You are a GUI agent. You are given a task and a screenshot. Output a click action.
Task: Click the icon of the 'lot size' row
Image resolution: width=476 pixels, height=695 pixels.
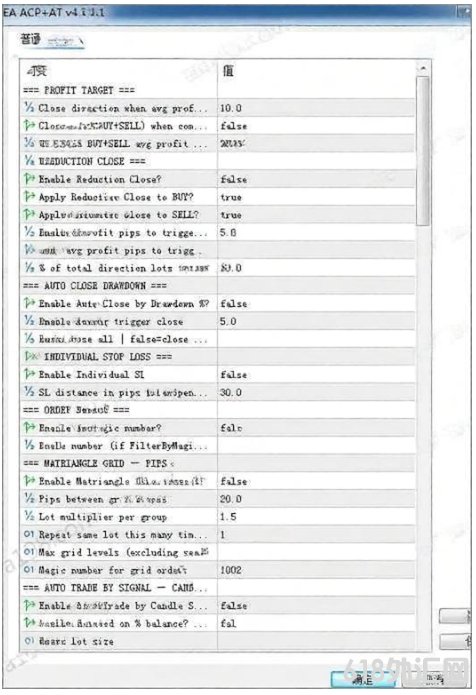(29, 641)
